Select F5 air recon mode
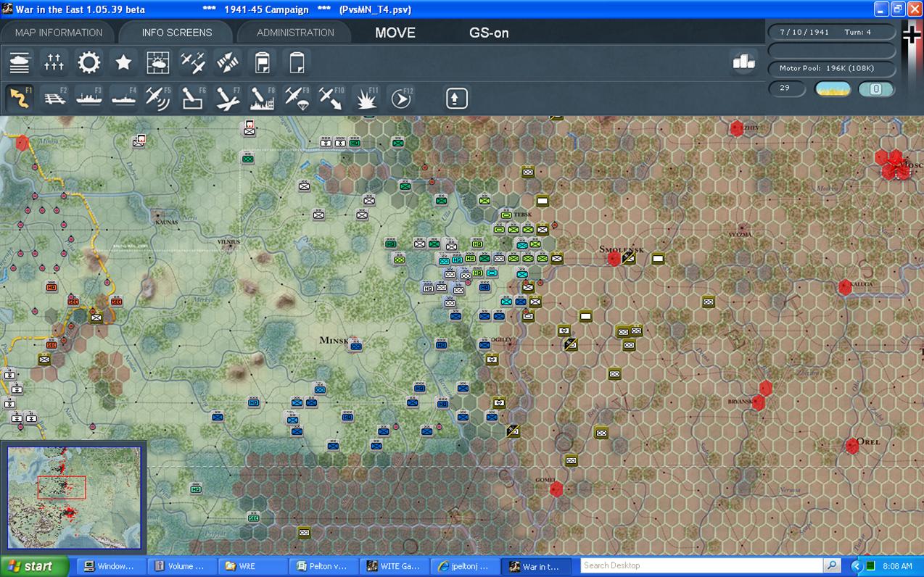This screenshot has width=924, height=577. pos(158,98)
